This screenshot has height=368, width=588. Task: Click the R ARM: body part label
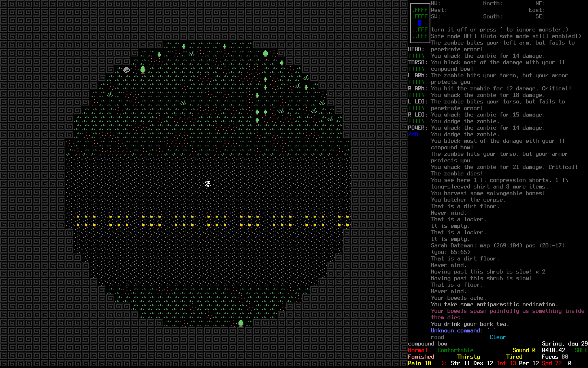pyautogui.click(x=418, y=88)
